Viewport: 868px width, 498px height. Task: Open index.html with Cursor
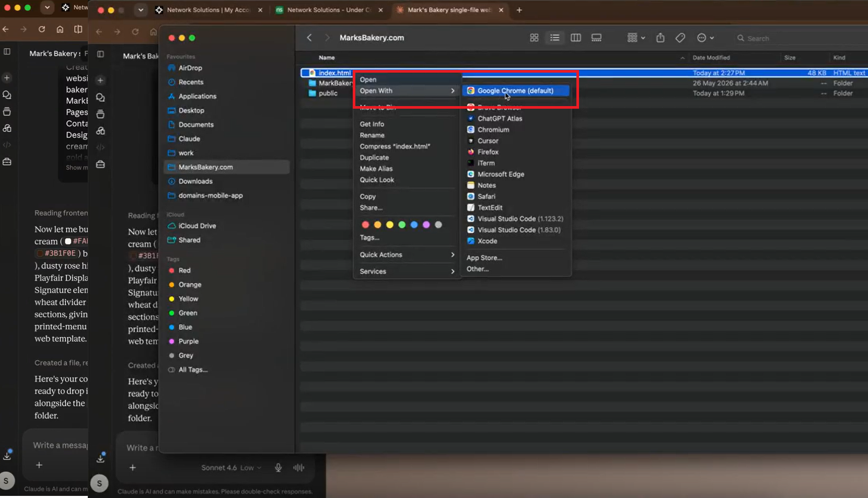[488, 141]
